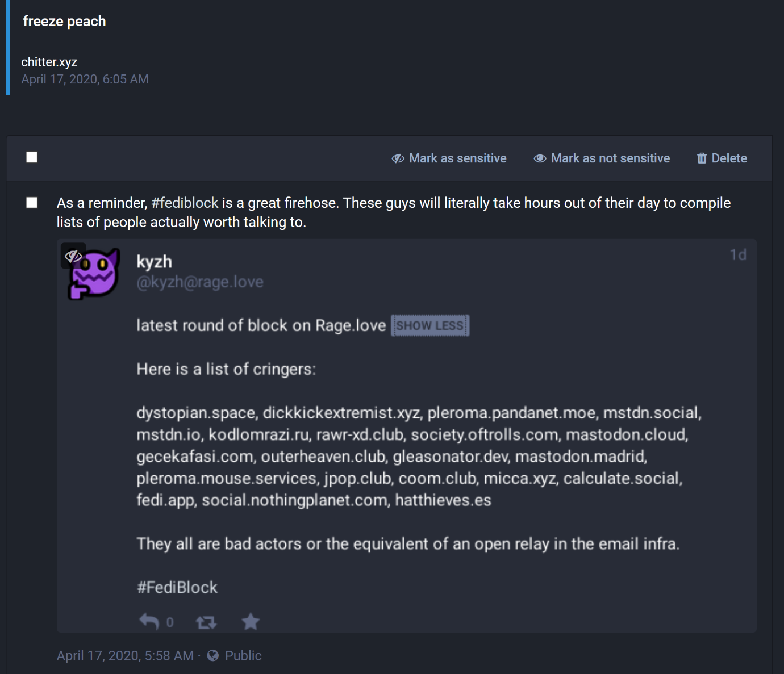
Task: Click the reply arrow icon
Action: point(149,622)
